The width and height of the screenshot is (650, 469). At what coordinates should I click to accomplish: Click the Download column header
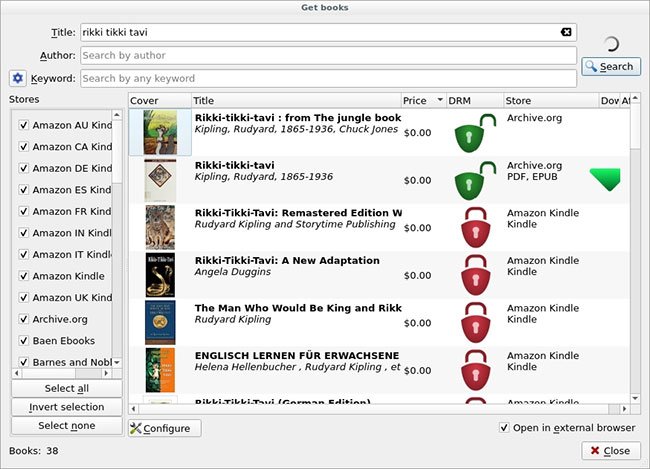[609, 100]
